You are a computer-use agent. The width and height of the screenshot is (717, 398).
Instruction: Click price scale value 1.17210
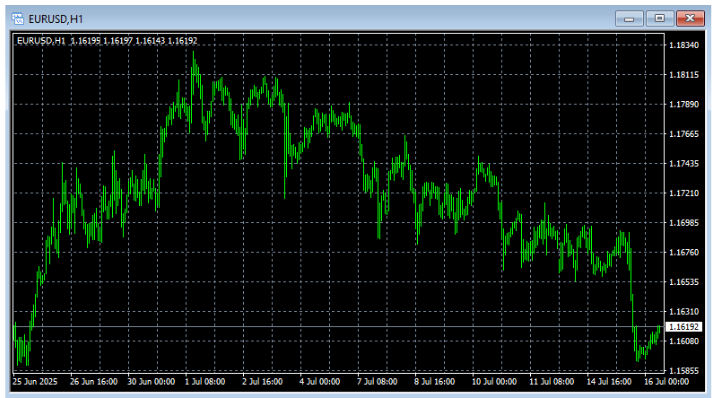click(684, 193)
